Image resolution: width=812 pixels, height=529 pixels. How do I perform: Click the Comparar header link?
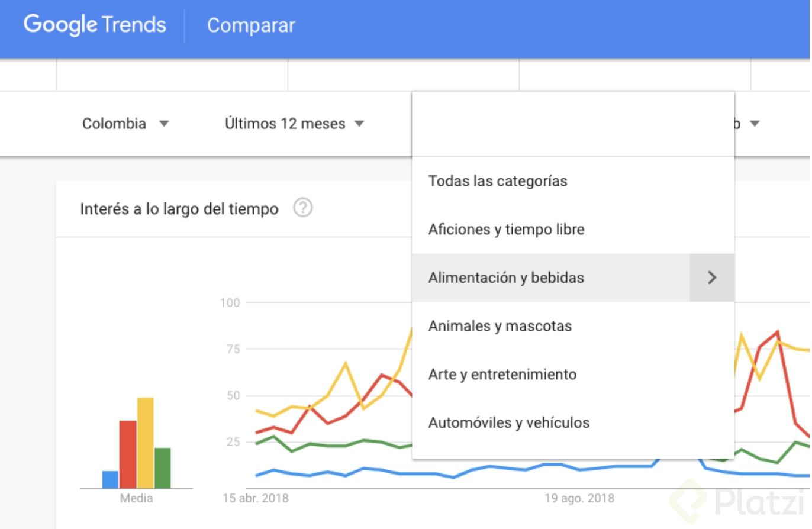point(251,26)
